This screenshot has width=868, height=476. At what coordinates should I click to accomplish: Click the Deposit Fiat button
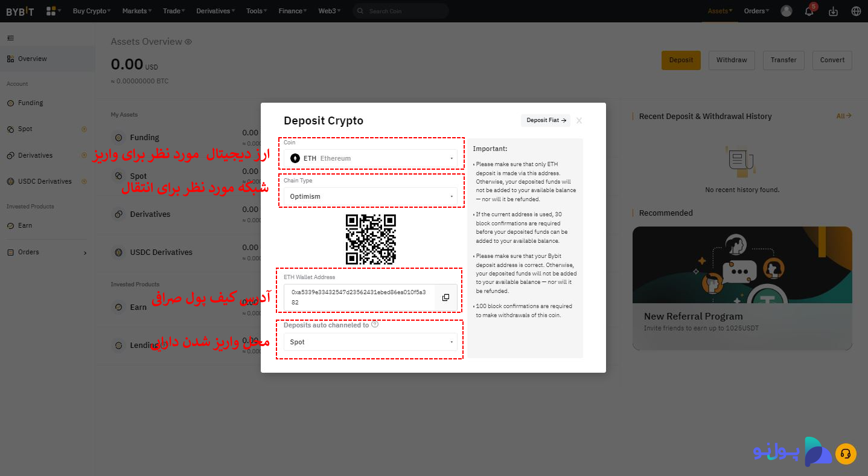[x=546, y=120]
